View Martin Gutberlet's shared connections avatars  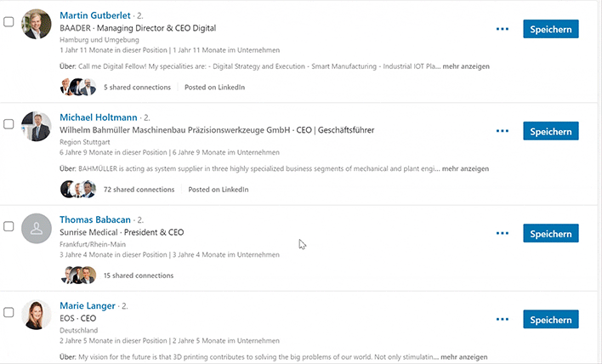tap(78, 87)
